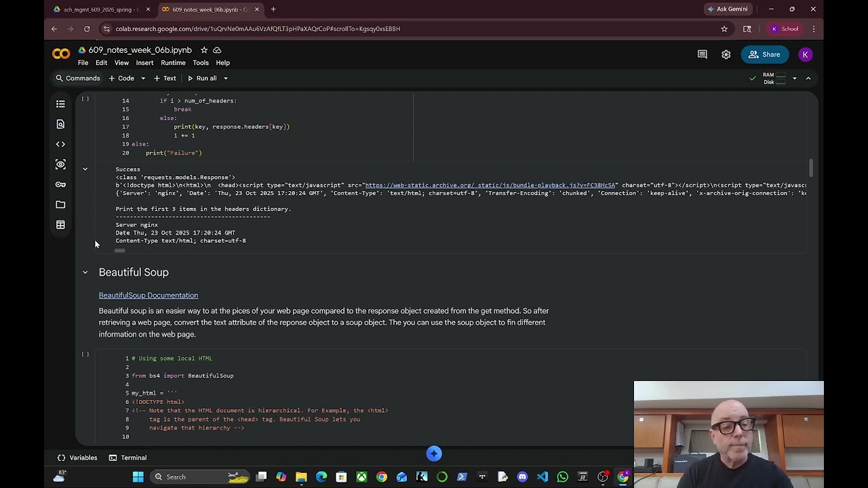Click the notebook vertical scrollbar thumb
The image size is (868, 488).
pos(811,167)
